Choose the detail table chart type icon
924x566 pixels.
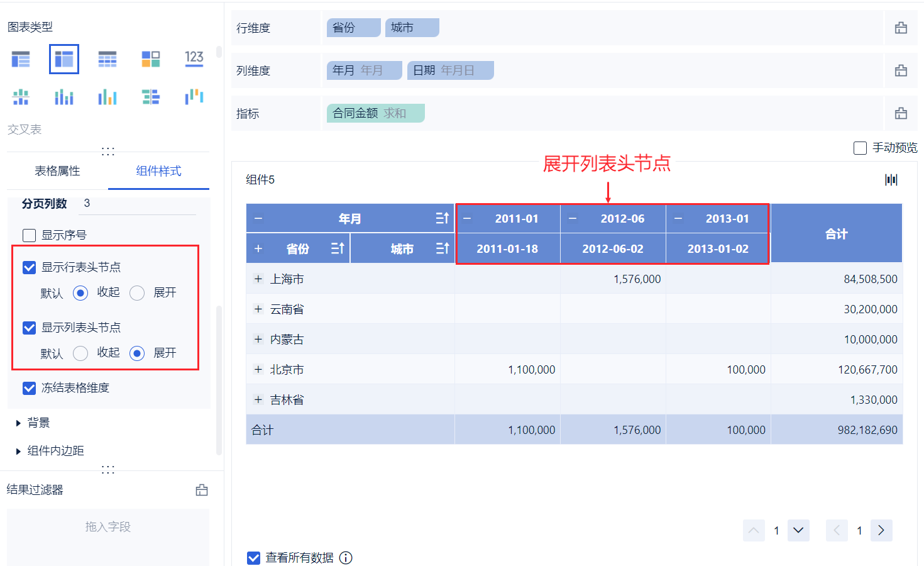[x=107, y=60]
